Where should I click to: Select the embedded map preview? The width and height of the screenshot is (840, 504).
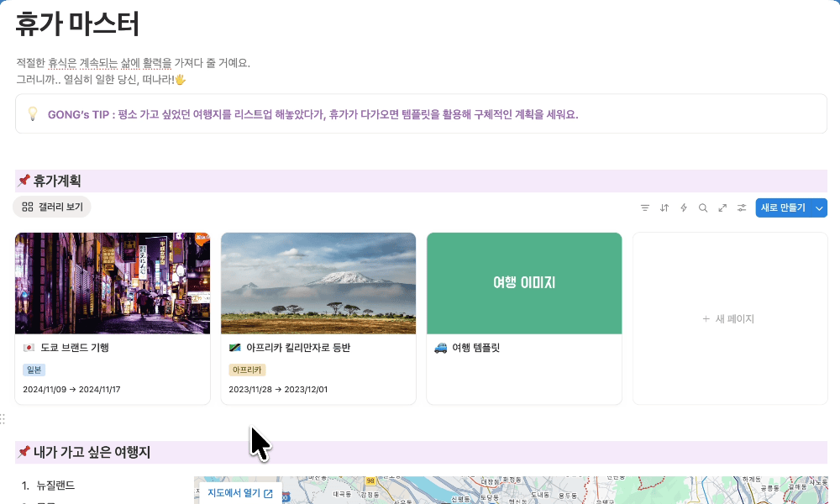click(511, 490)
